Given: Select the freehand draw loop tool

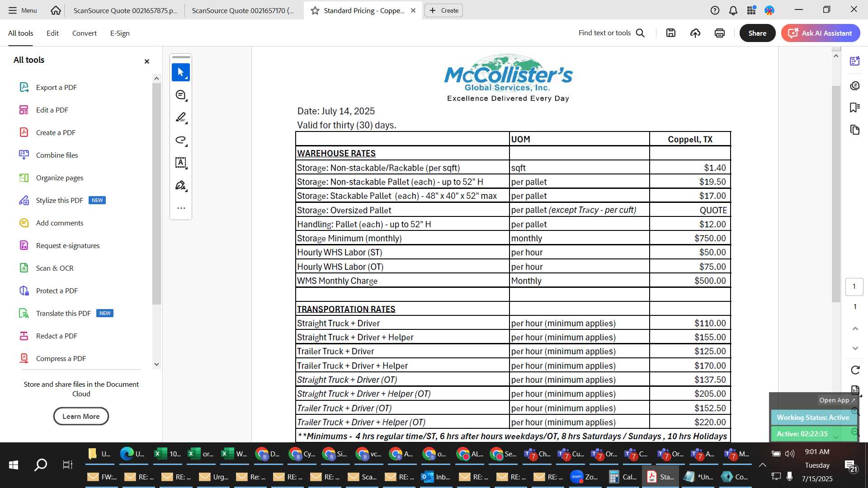Looking at the screenshot, I should coord(181,140).
